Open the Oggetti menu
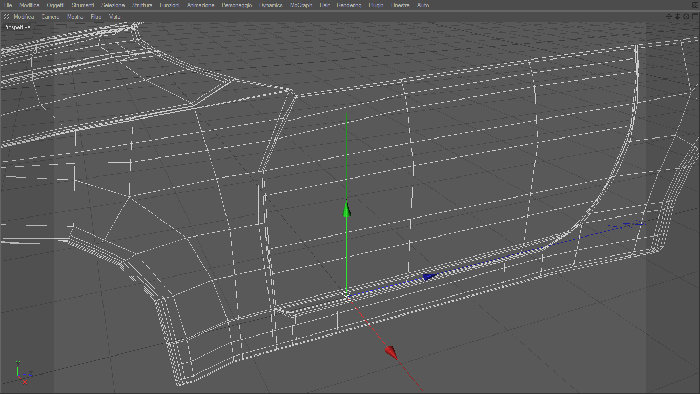Image resolution: width=700 pixels, height=394 pixels. point(55,5)
